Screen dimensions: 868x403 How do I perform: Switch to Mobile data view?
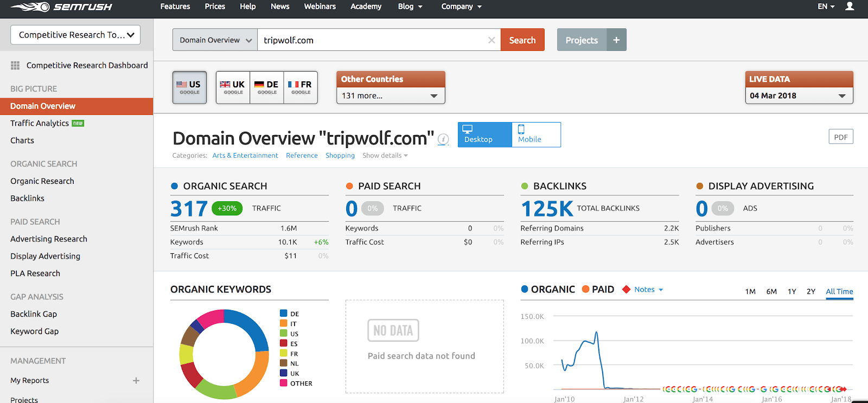tap(536, 135)
